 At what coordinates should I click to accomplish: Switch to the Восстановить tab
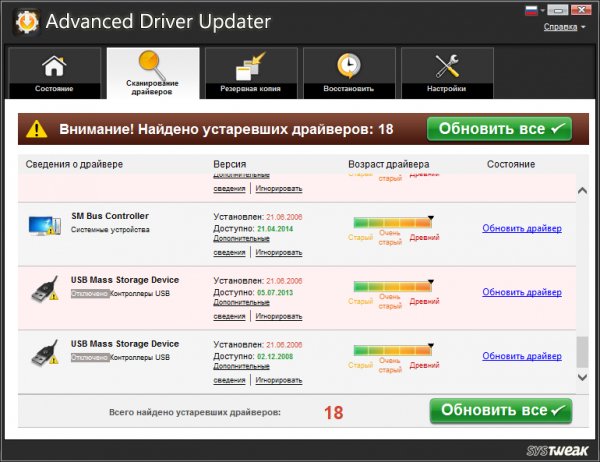pos(349,73)
